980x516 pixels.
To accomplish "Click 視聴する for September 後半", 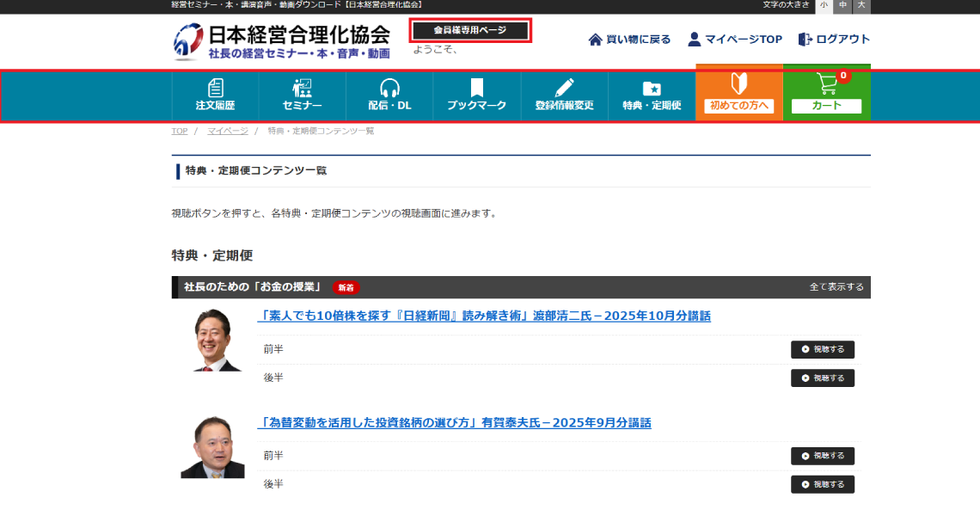I will (822, 485).
